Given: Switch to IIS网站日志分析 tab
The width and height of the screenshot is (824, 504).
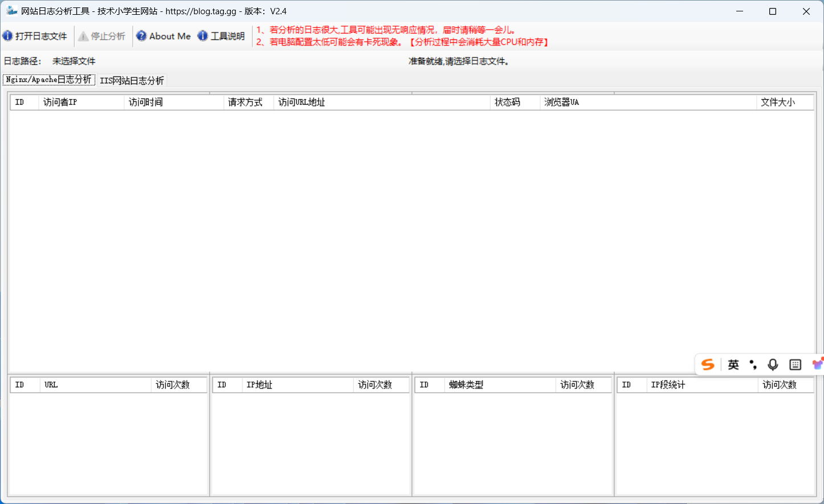Looking at the screenshot, I should (132, 80).
